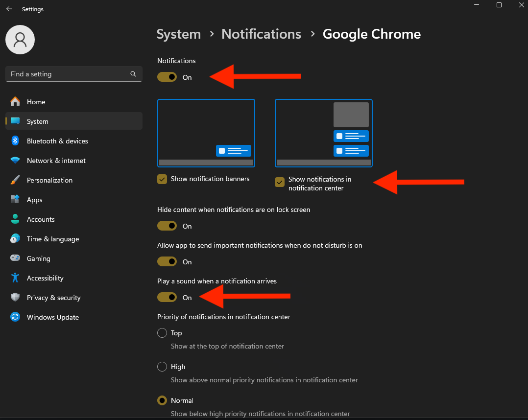Open the user profile avatar
The height and width of the screenshot is (420, 528).
pos(20,40)
